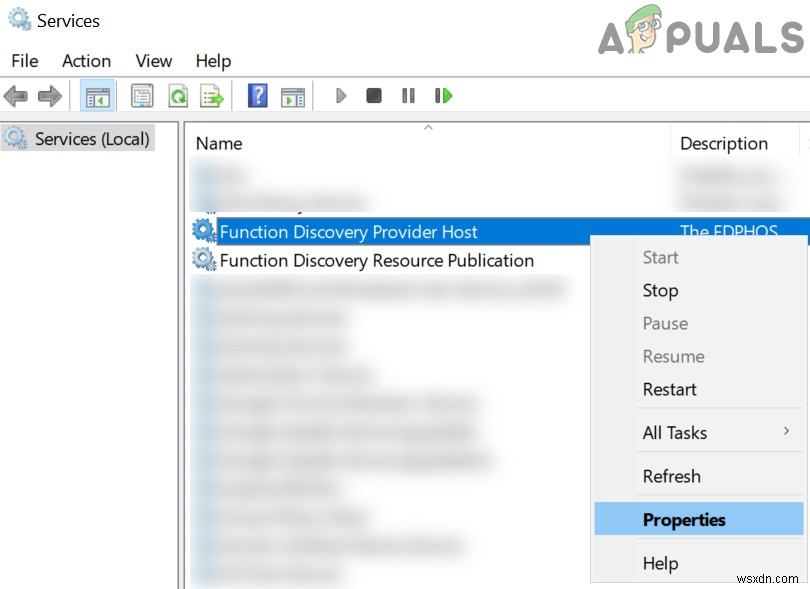Image resolution: width=810 pixels, height=589 pixels.
Task: Click the Back arrow toolbar icon
Action: click(15, 96)
